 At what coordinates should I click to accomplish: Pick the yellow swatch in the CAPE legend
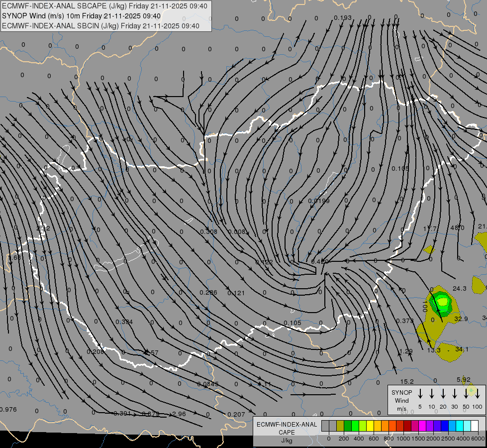(370, 426)
